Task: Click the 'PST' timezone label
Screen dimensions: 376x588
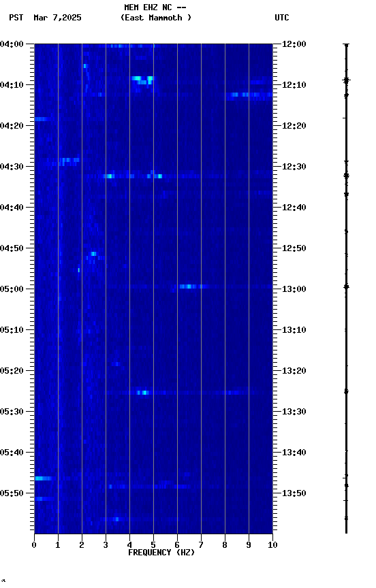Action: click(16, 18)
